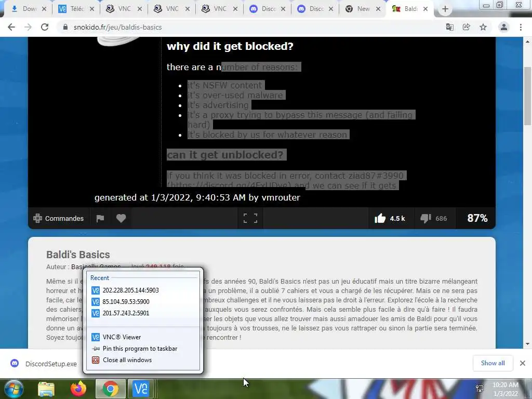Click the 'can it get unblocked?' heading
Screen dimensions: 532x399
225,155
